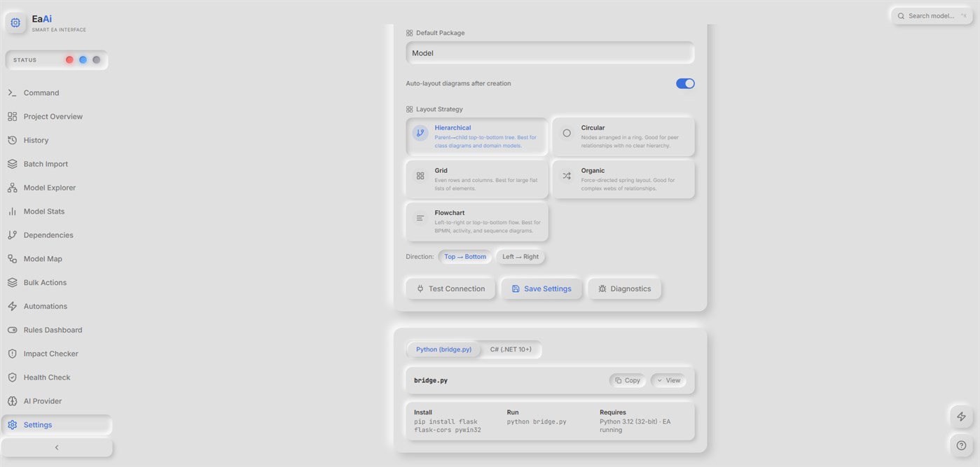Click the red status indicator dot

pos(69,60)
